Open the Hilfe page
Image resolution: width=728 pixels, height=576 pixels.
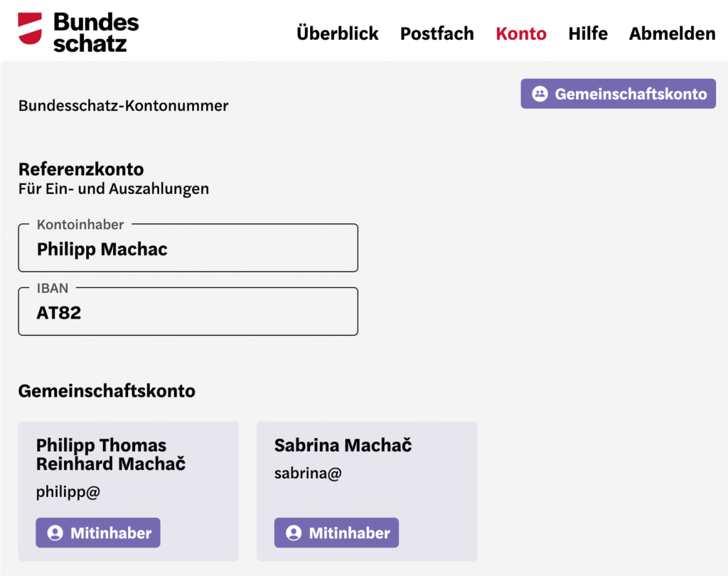tap(588, 33)
